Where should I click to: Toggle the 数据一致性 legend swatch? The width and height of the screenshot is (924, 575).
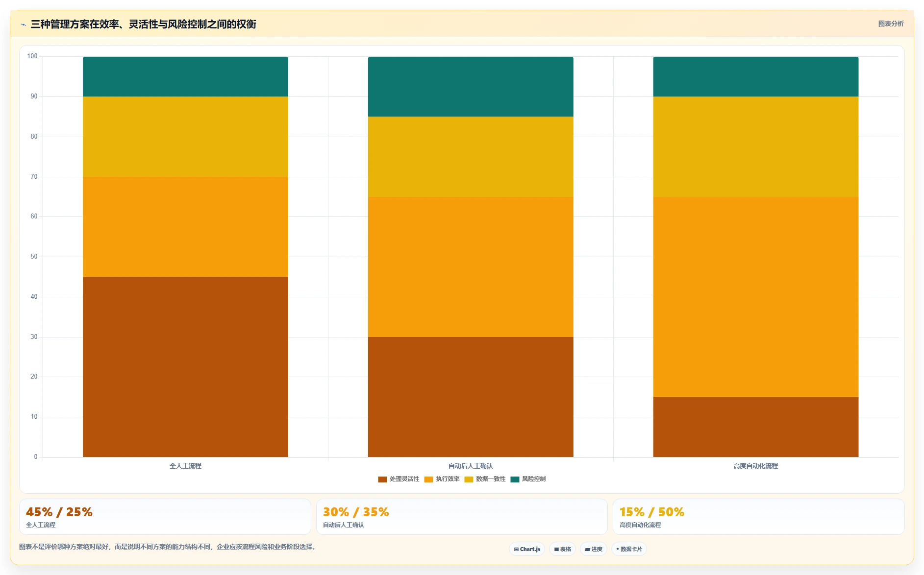[x=469, y=479]
